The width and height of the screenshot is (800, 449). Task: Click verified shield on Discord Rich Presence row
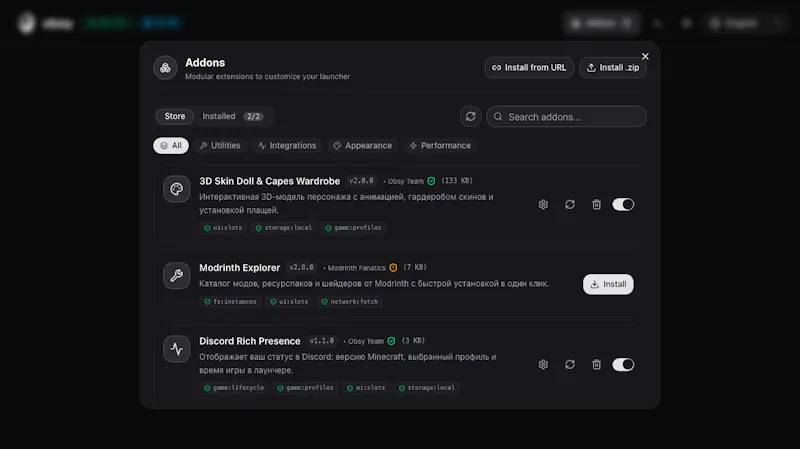(x=391, y=341)
